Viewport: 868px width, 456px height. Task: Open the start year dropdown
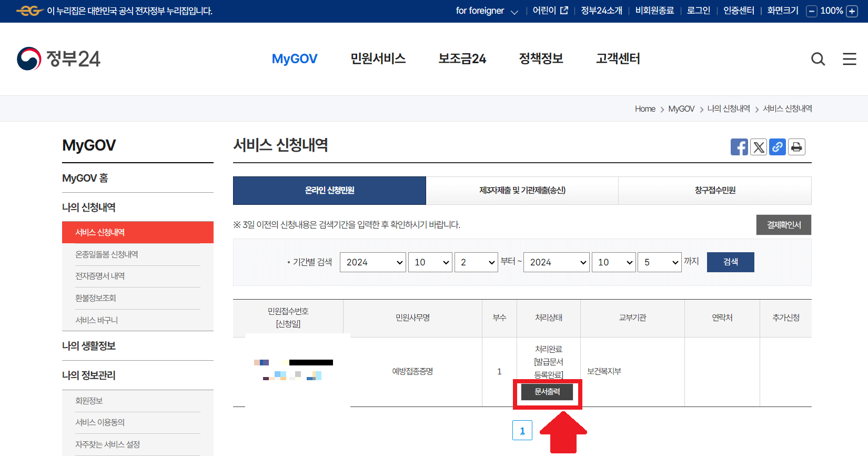(373, 262)
